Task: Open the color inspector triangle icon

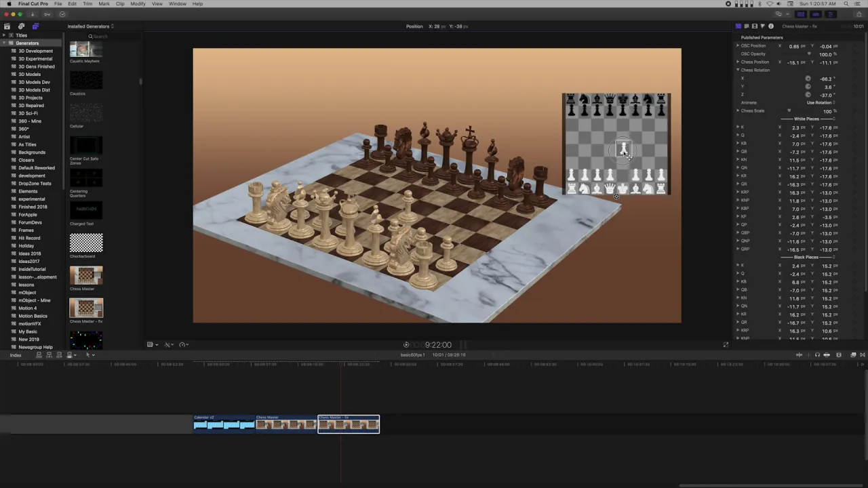Action: [763, 26]
